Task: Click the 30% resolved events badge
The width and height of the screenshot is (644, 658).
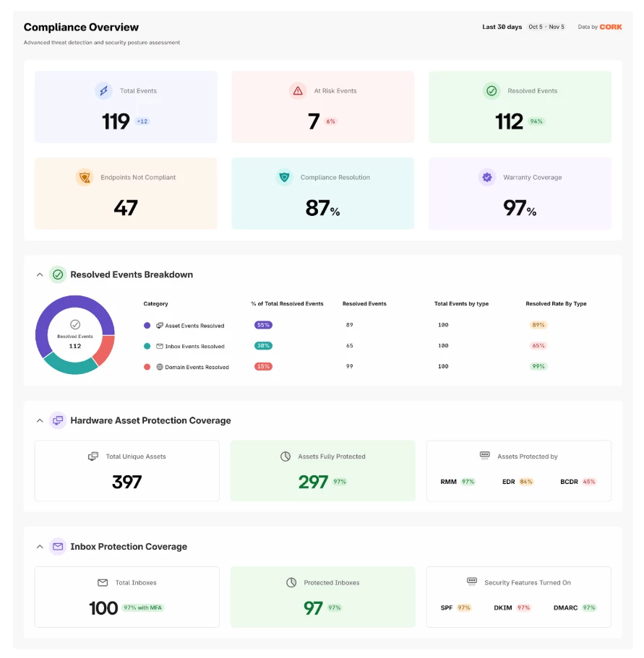Action: click(263, 346)
